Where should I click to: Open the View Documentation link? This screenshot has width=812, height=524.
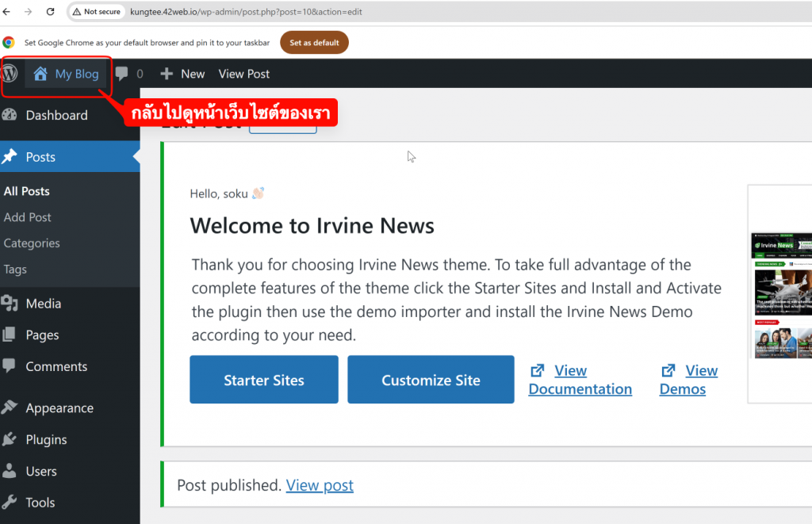point(580,380)
